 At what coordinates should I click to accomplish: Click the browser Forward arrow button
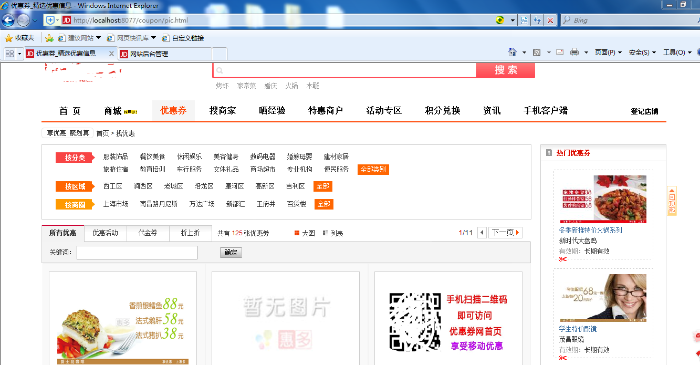(23, 20)
